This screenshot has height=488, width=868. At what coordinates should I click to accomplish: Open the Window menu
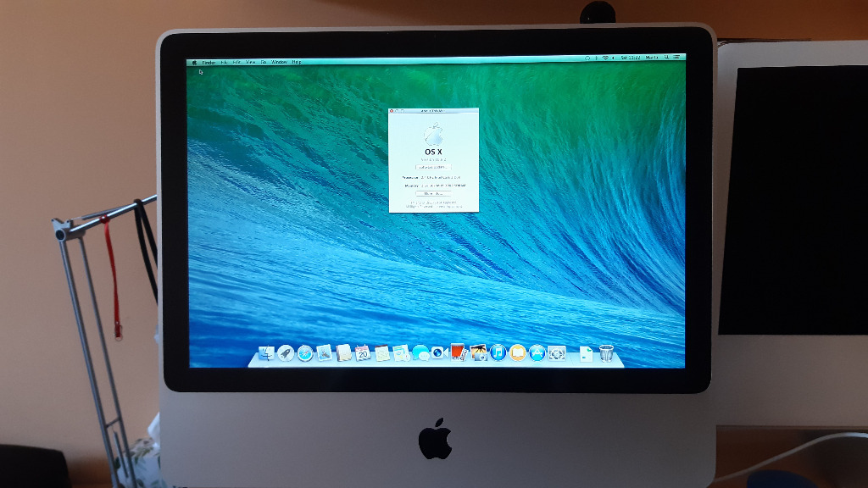coord(279,62)
